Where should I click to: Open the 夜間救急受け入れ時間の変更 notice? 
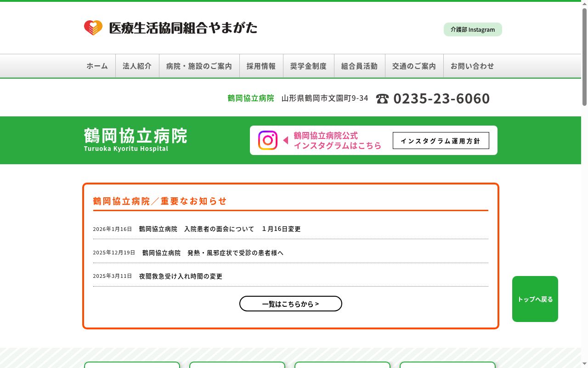181,276
